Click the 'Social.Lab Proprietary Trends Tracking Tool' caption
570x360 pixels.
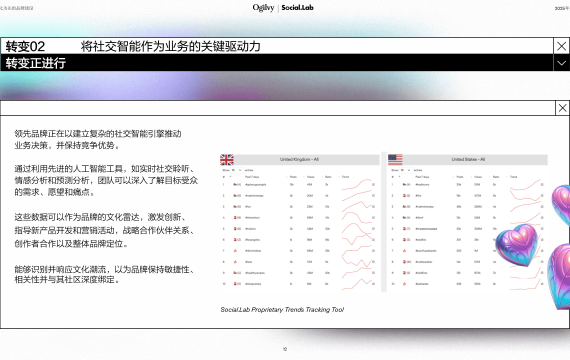pyautogui.click(x=282, y=309)
